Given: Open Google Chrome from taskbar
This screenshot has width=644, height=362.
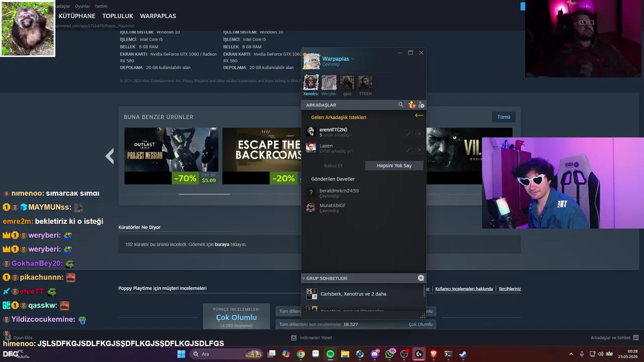Looking at the screenshot, I should coord(301,354).
